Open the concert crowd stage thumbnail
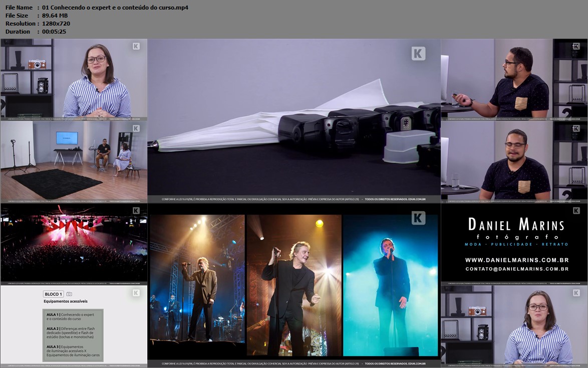 [74, 243]
